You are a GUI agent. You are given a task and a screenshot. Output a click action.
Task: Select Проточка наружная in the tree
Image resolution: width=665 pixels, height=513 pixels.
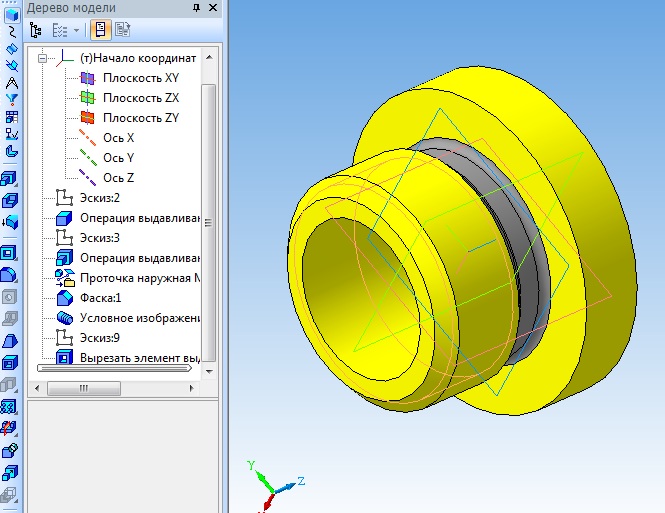(x=140, y=278)
